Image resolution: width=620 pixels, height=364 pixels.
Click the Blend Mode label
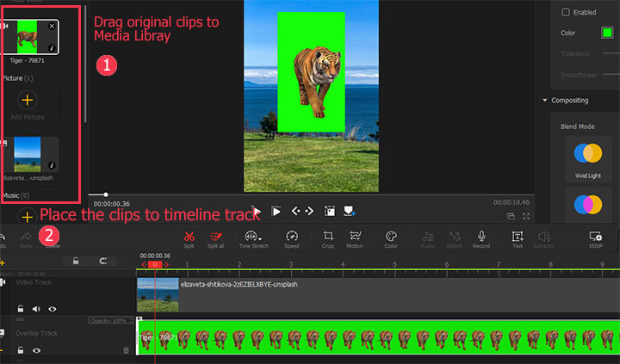click(x=577, y=126)
